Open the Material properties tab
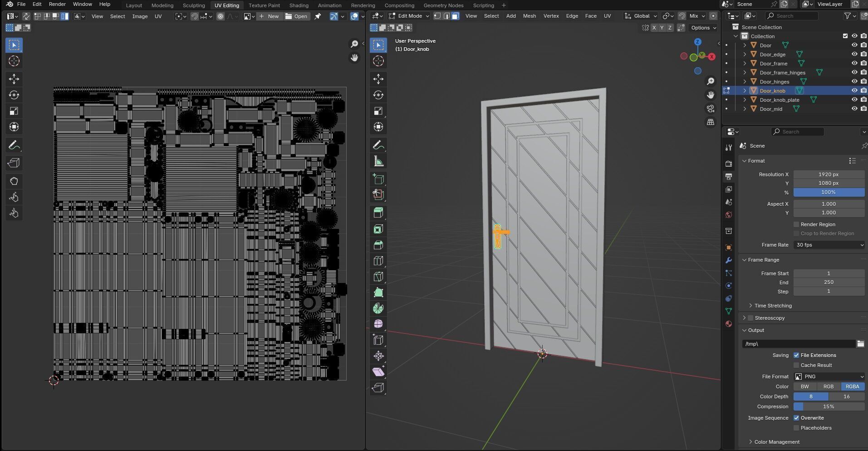Viewport: 868px width, 451px height. pyautogui.click(x=729, y=324)
